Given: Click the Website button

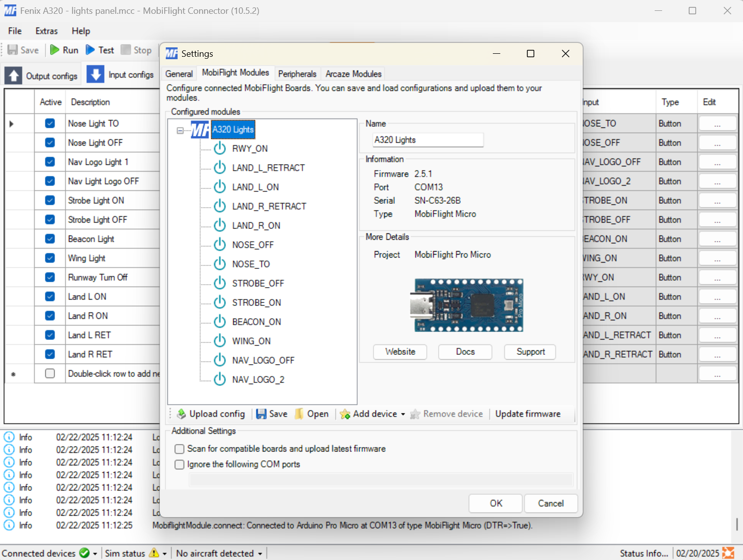Looking at the screenshot, I should tap(400, 352).
